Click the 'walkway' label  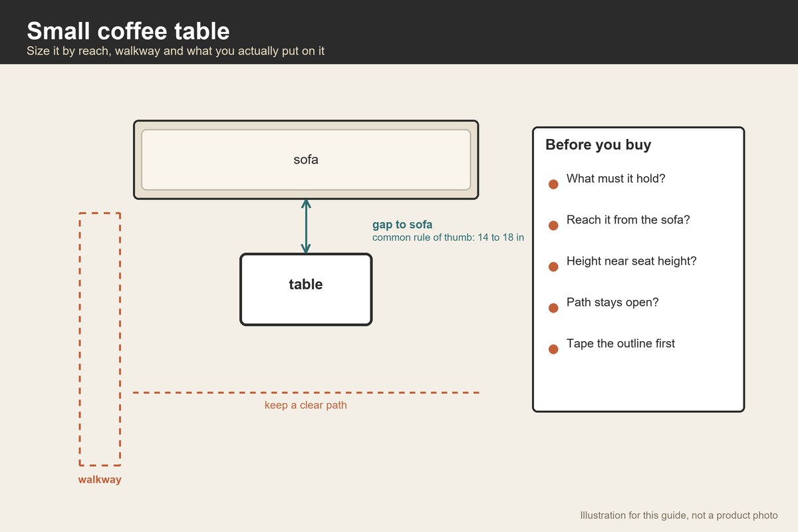pyautogui.click(x=100, y=479)
